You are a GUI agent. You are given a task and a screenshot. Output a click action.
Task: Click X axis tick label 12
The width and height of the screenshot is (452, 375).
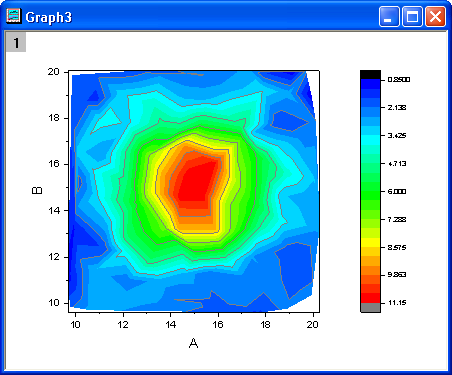click(x=123, y=324)
